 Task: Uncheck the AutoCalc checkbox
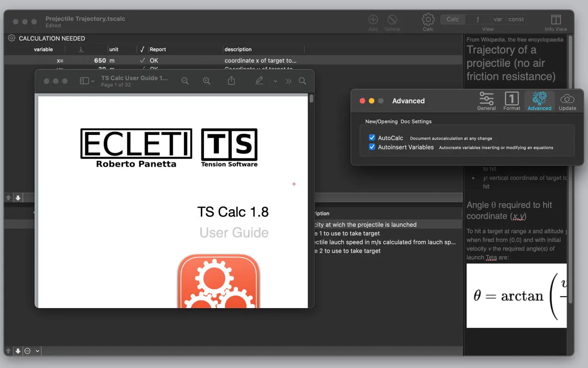tap(372, 138)
